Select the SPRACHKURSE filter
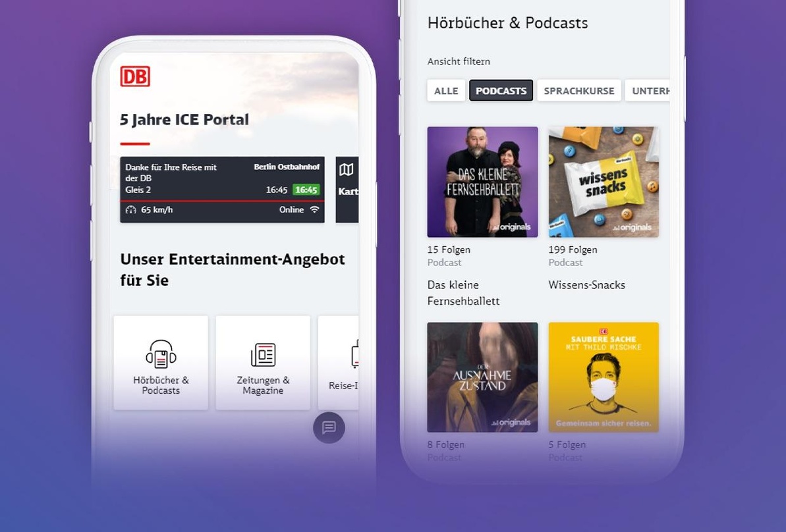This screenshot has height=532, width=786. pos(579,91)
